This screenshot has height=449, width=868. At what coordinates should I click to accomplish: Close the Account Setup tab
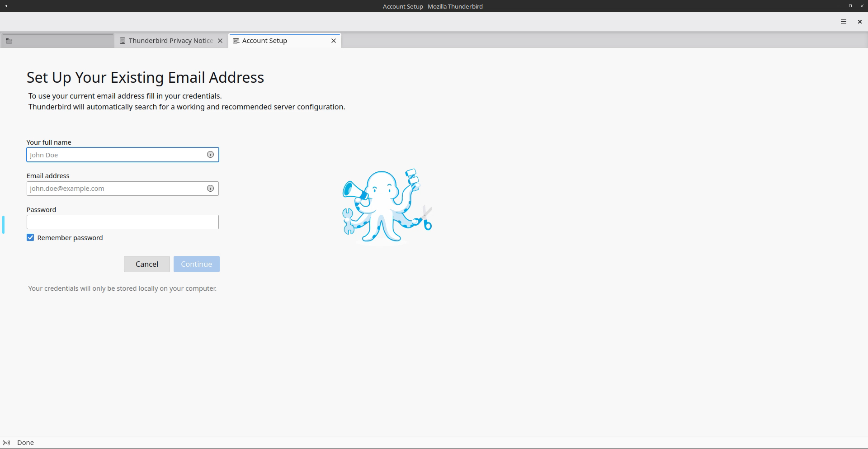point(334,41)
